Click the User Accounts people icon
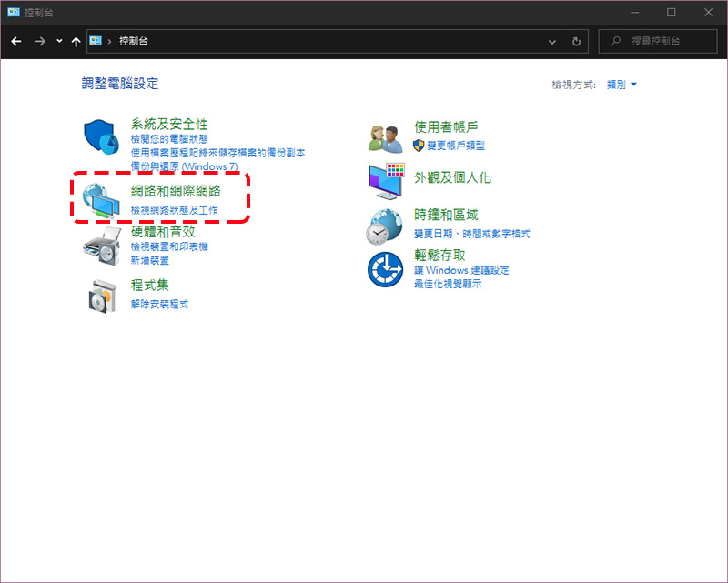This screenshot has height=583, width=728. [385, 139]
